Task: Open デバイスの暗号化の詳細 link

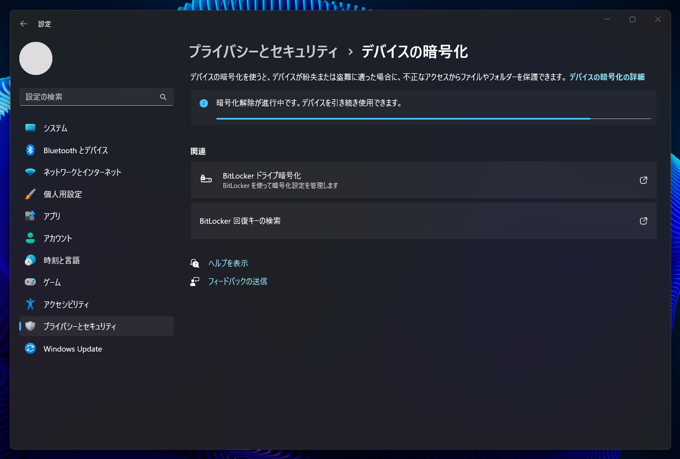Action: [607, 77]
